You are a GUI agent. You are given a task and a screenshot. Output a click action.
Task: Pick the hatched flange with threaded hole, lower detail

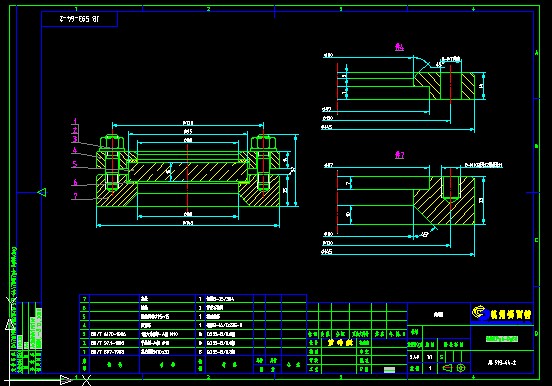point(444,201)
